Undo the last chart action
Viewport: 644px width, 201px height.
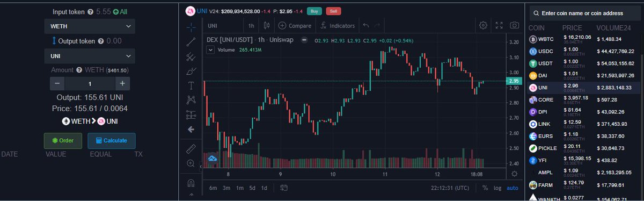(365, 25)
